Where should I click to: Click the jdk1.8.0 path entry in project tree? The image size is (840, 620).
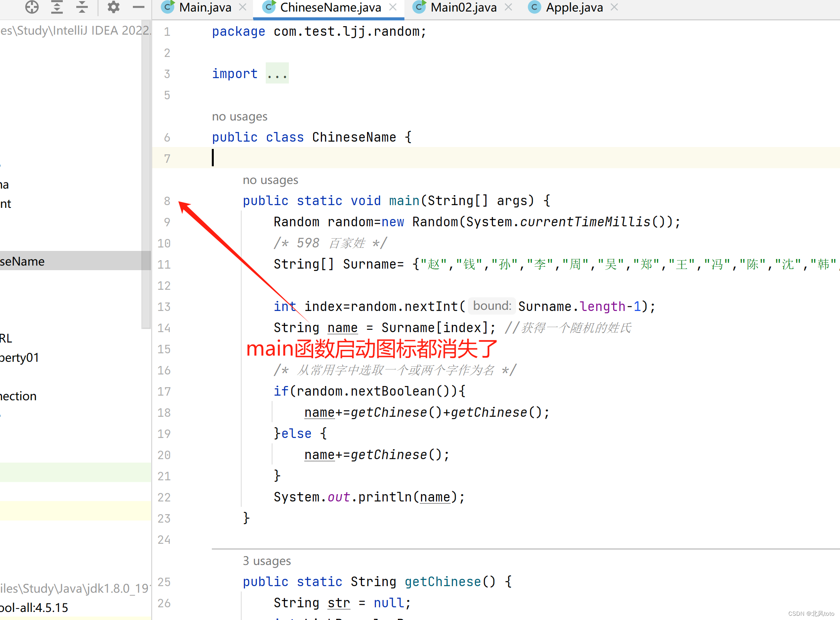(75, 588)
